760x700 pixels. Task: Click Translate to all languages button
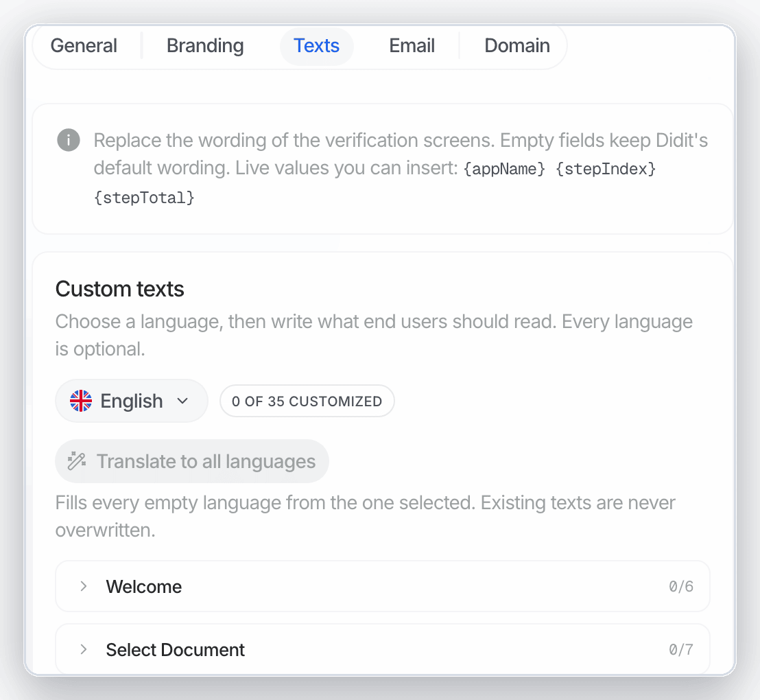[192, 461]
